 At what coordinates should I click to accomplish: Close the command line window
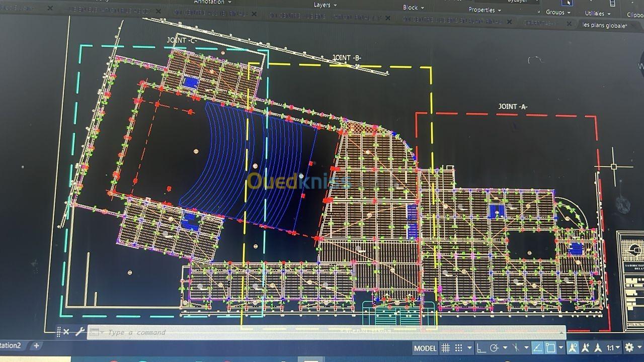66,332
